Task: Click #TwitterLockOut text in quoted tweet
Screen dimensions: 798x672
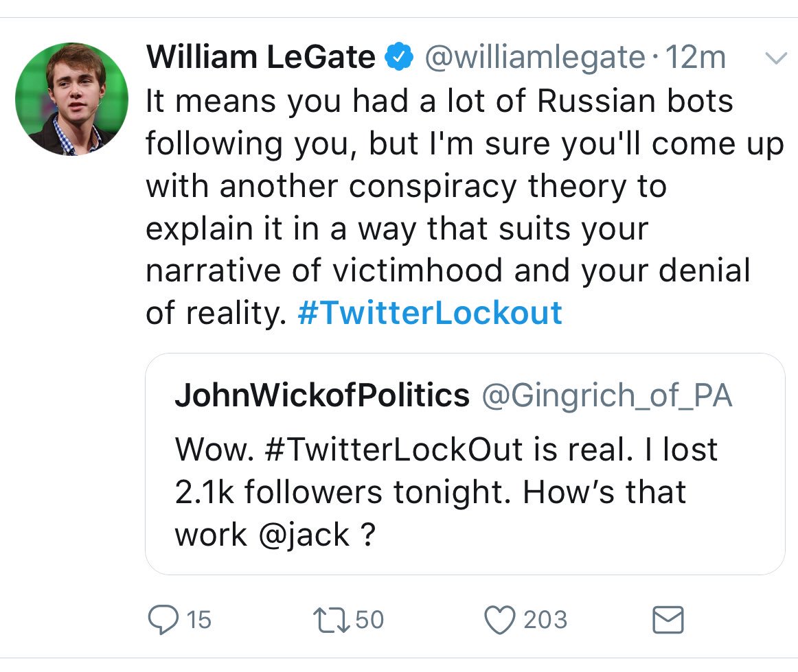Action: click(393, 450)
